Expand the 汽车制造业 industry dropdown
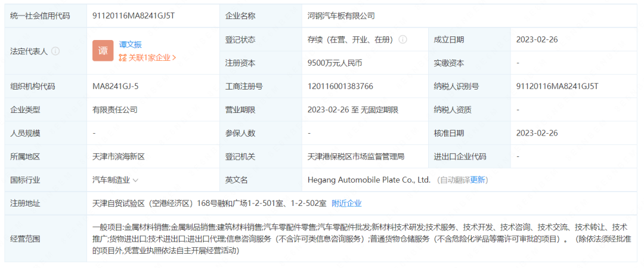 [136, 180]
